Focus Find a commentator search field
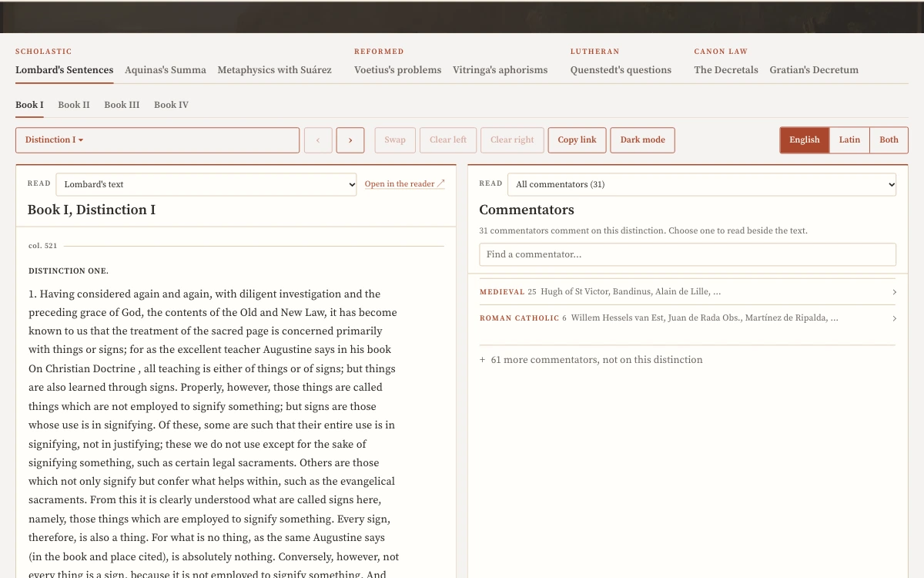Screen dimensions: 924x578 (x=688, y=254)
